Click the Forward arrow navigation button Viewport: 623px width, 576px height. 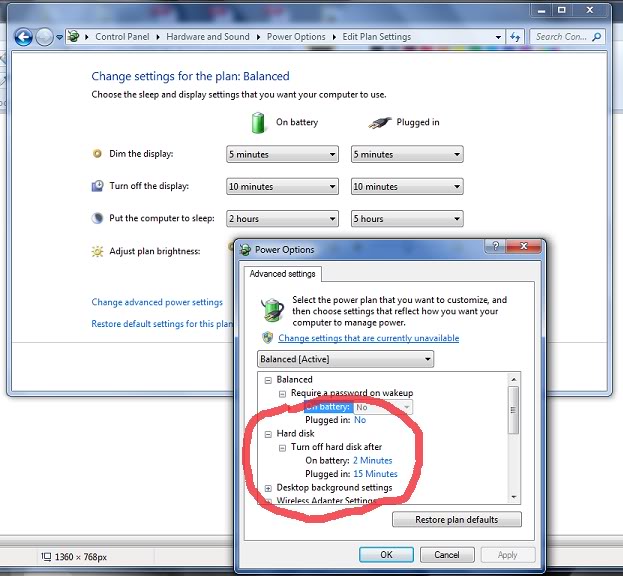tap(44, 38)
